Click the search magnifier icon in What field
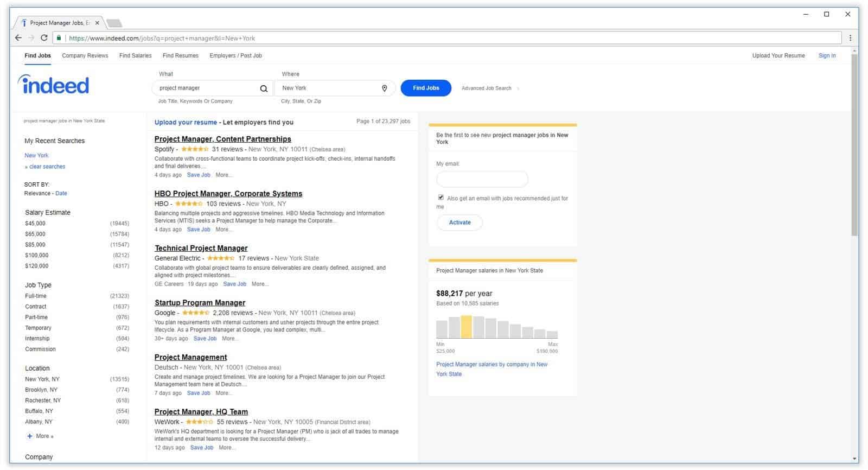868x470 pixels. 264,88
